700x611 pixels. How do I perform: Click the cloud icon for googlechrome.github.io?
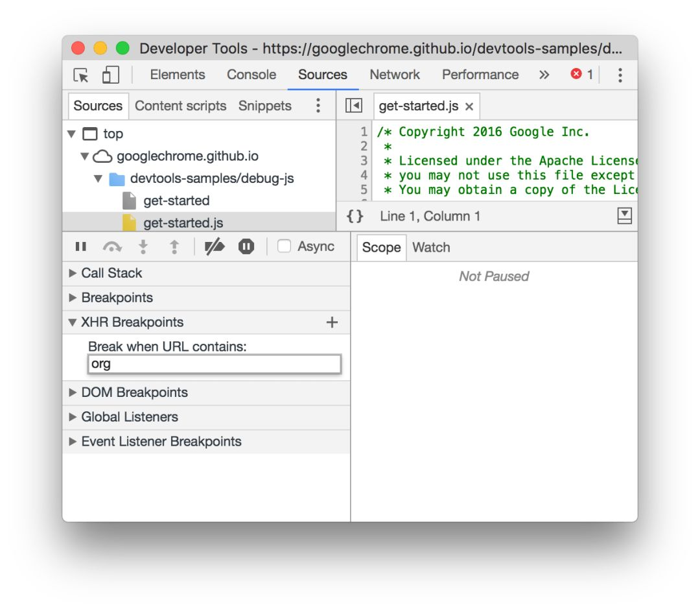tap(102, 156)
